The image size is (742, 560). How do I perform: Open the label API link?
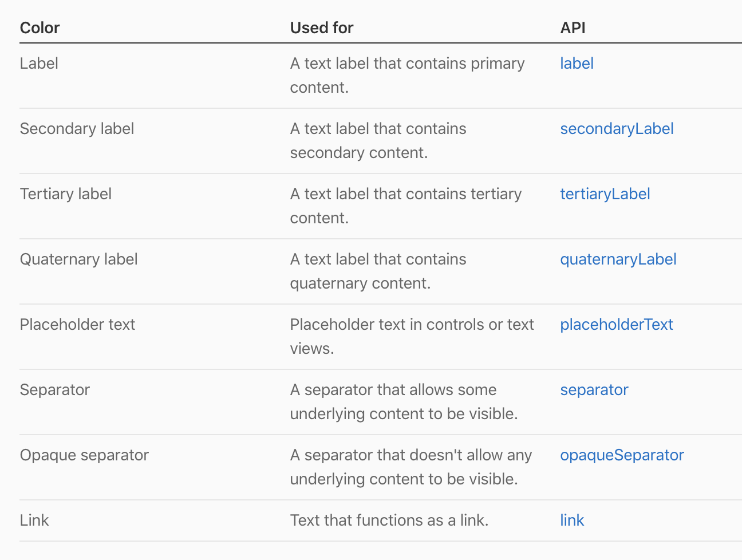(x=577, y=64)
